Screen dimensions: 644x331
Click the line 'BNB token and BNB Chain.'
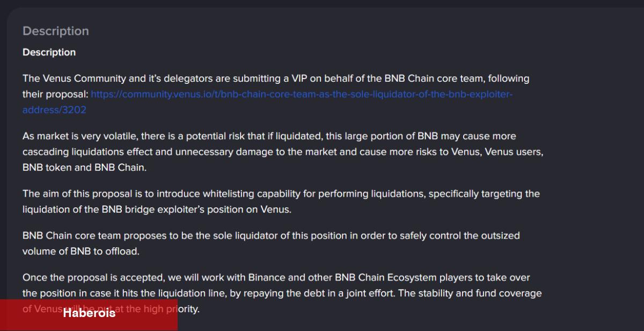pyautogui.click(x=84, y=167)
